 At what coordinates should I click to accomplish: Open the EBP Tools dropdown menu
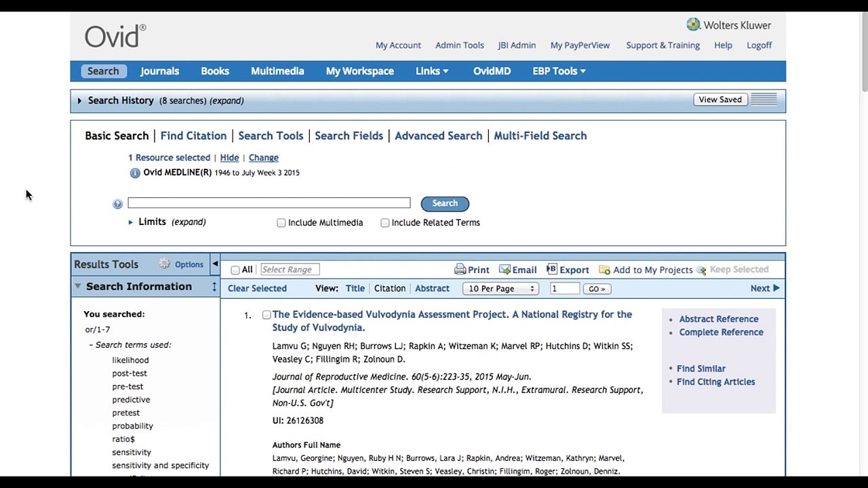[x=559, y=71]
